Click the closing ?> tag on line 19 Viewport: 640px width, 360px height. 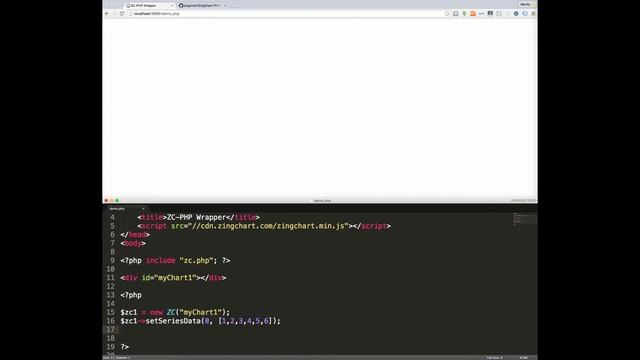tap(124, 347)
